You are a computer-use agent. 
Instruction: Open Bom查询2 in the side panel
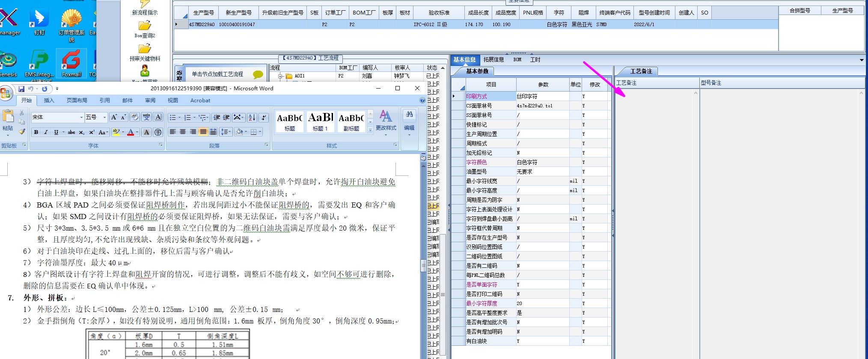(145, 30)
